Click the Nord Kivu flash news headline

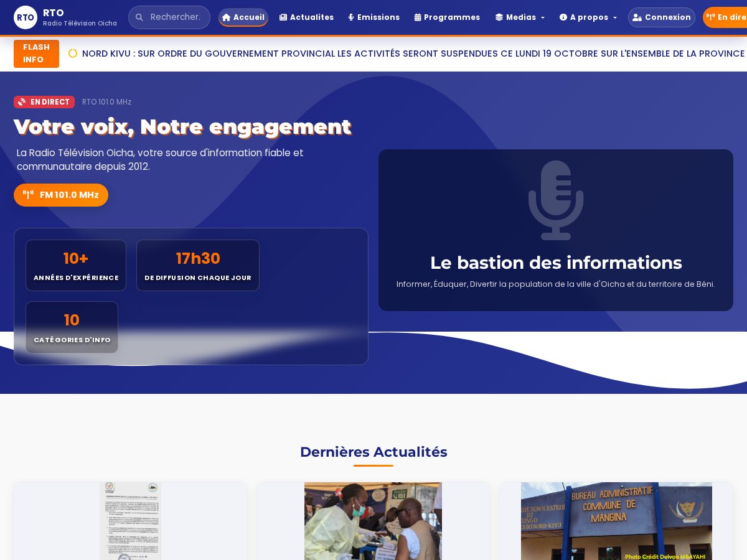click(413, 54)
